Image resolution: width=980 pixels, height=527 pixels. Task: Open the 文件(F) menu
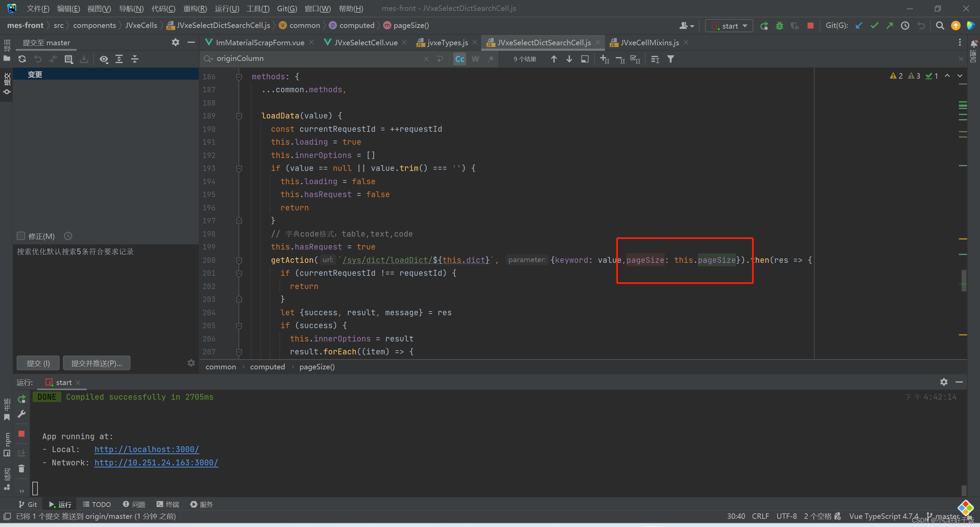pyautogui.click(x=38, y=9)
